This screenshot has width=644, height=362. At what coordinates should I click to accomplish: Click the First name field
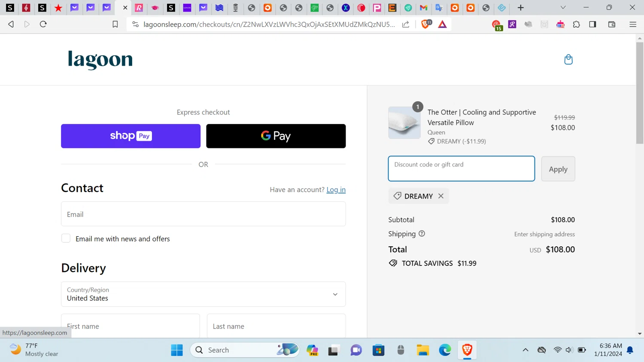(x=131, y=326)
